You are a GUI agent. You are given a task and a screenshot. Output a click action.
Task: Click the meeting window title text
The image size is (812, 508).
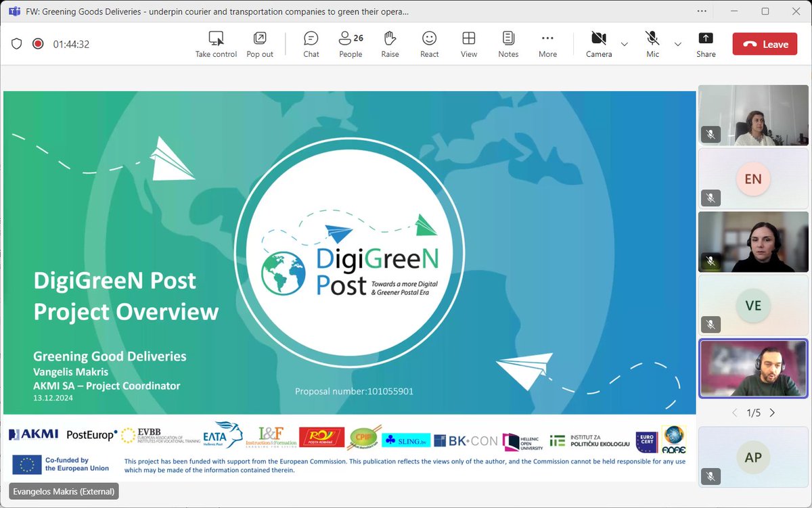click(217, 11)
